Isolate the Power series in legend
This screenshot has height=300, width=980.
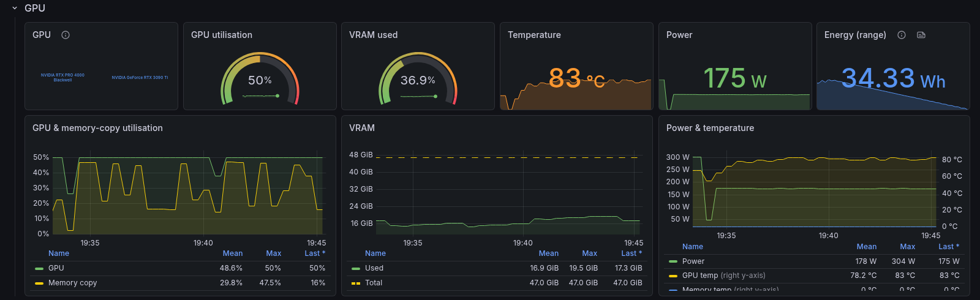pos(693,261)
